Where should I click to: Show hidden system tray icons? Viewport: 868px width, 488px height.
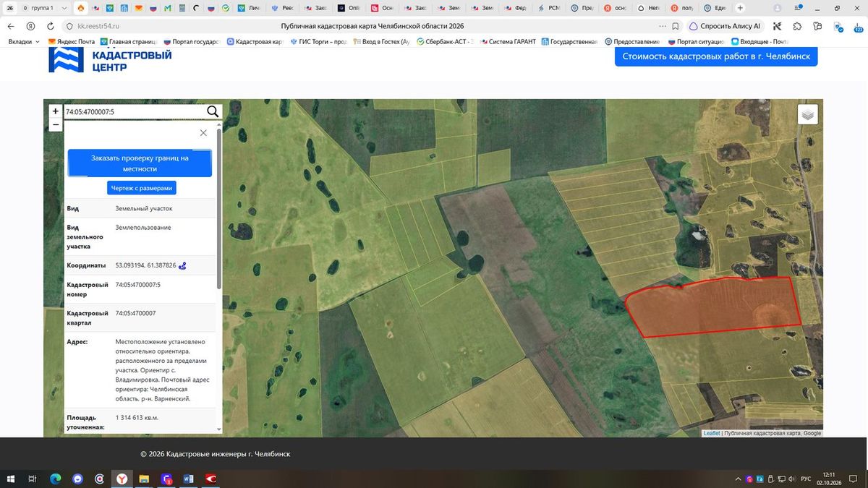[739, 479]
